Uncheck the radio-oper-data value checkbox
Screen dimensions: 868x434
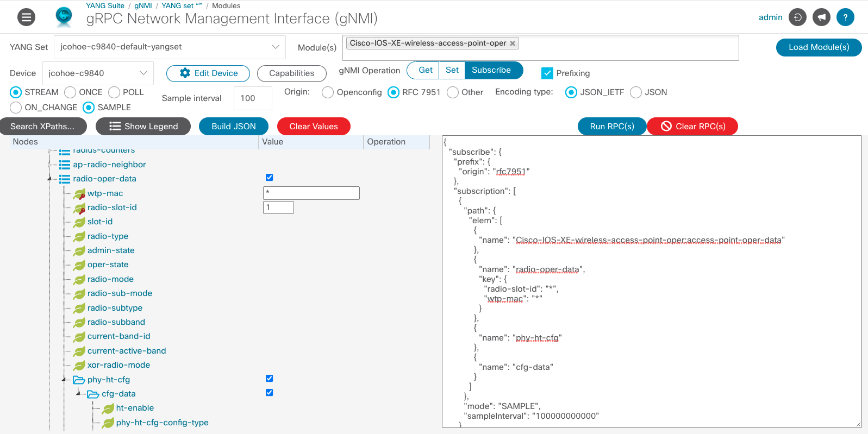(269, 178)
